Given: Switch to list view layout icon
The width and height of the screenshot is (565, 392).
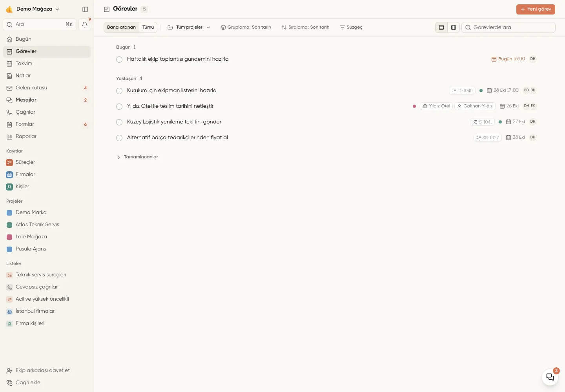Looking at the screenshot, I should coord(441,27).
